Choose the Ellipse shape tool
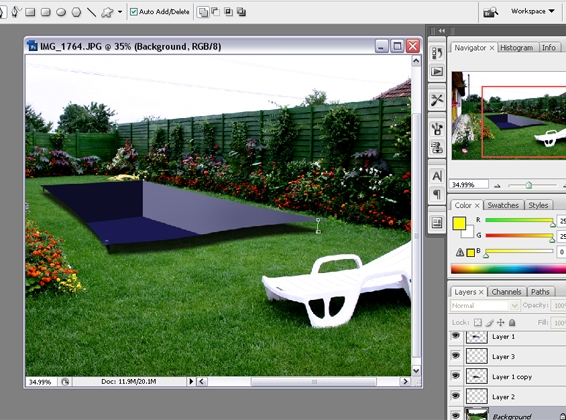Image resolution: width=566 pixels, height=420 pixels. [x=61, y=12]
